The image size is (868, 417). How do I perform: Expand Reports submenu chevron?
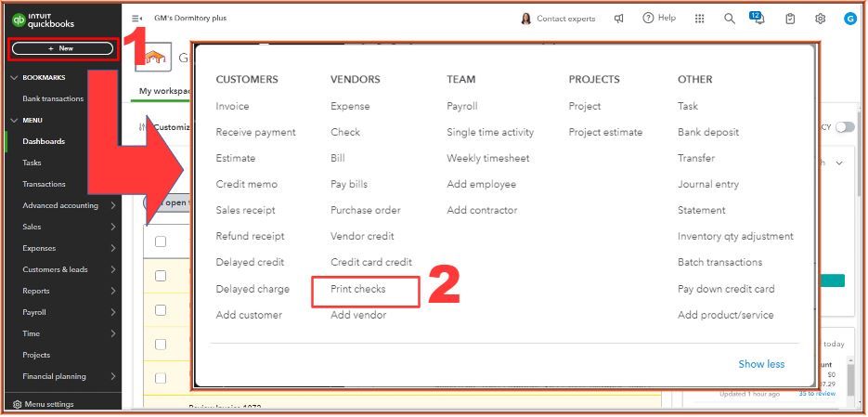pos(113,291)
